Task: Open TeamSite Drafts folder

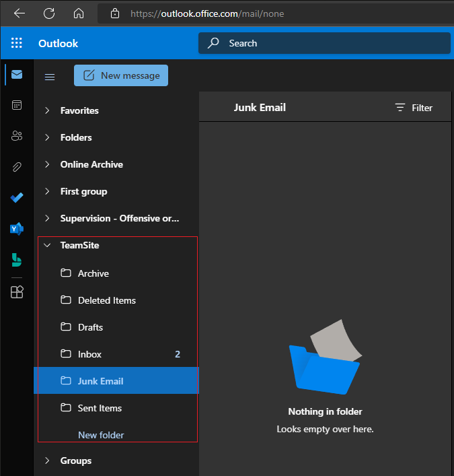Action: point(116,327)
